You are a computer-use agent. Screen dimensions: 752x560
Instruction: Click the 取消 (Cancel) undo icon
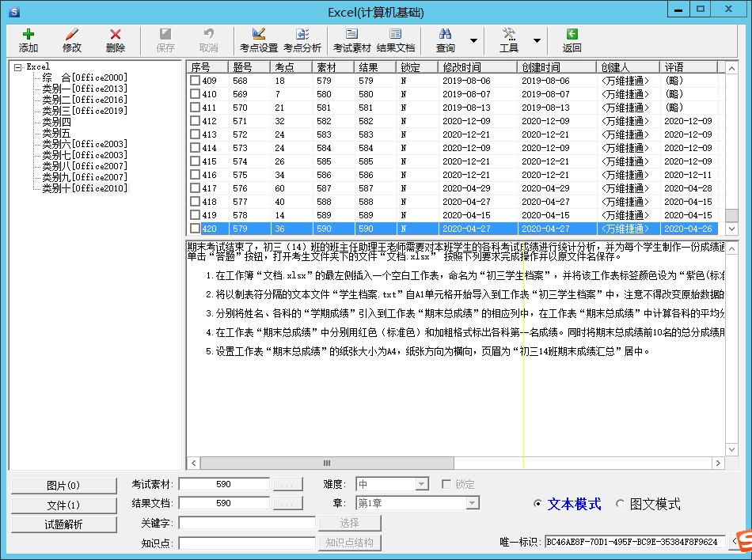(x=209, y=40)
